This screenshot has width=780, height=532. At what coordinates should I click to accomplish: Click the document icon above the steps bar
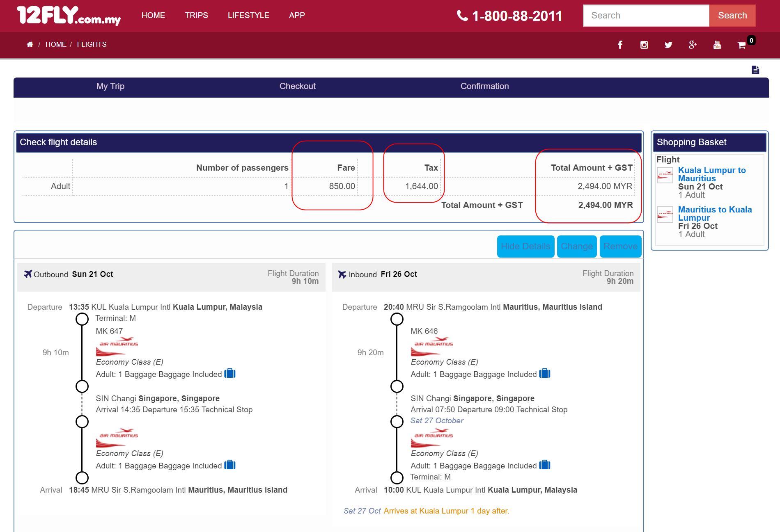pos(755,70)
